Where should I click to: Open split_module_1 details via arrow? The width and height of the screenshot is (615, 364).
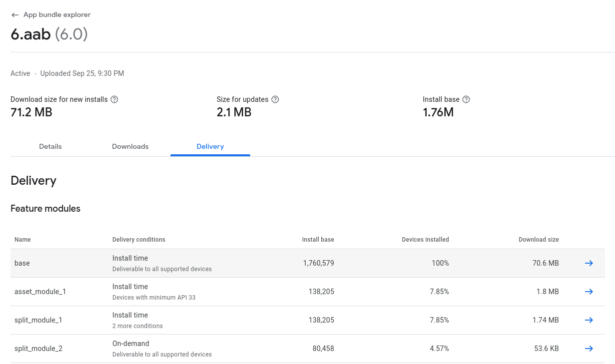589,320
